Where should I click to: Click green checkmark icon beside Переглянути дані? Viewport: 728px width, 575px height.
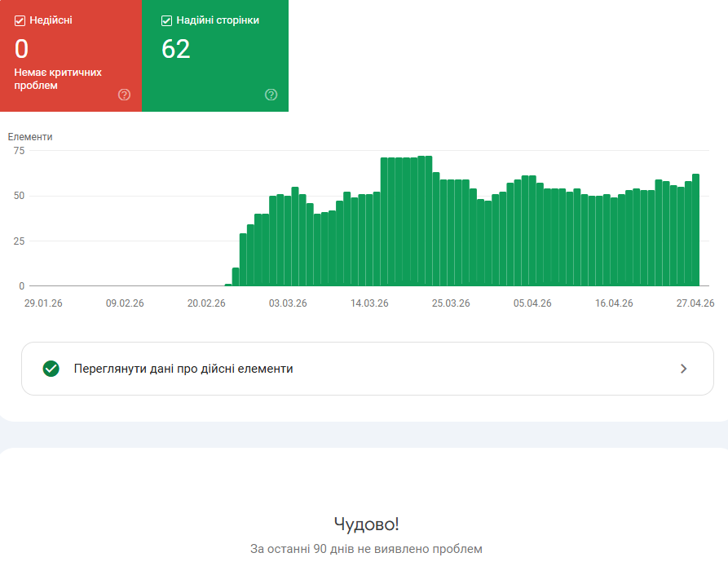[x=51, y=369]
